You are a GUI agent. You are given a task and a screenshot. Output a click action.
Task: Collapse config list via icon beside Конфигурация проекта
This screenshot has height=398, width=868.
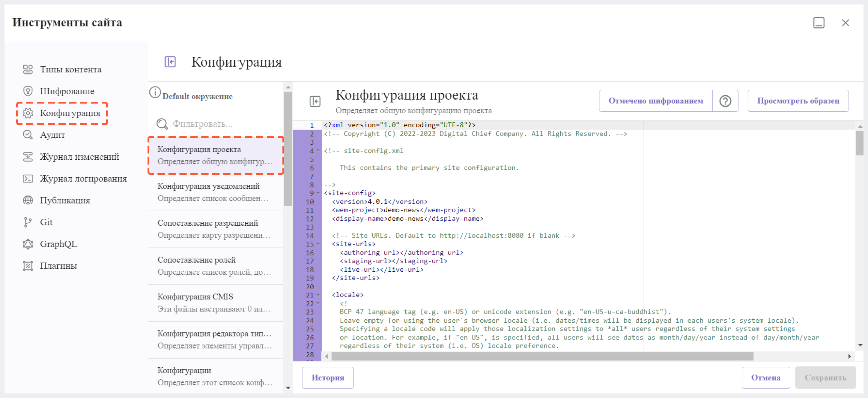315,101
